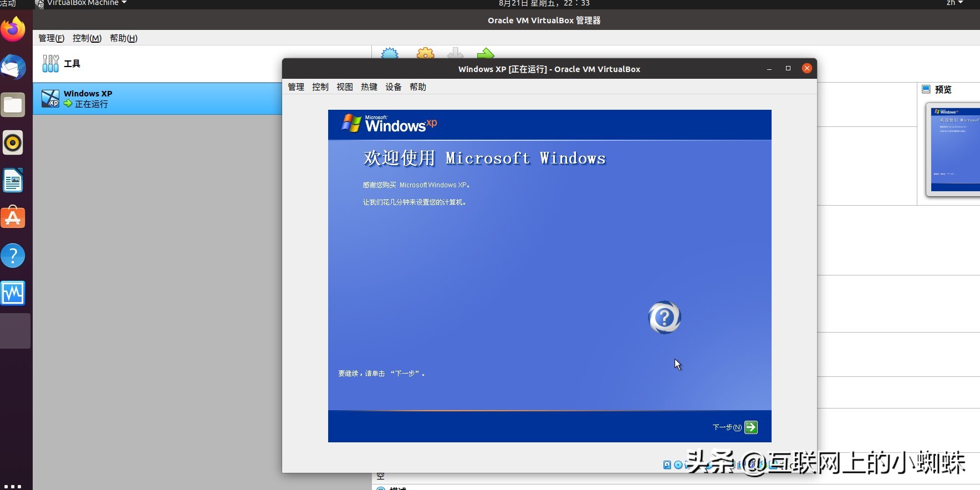The width and height of the screenshot is (980, 490).
Task: Click the 预览 panel header
Action: click(943, 89)
